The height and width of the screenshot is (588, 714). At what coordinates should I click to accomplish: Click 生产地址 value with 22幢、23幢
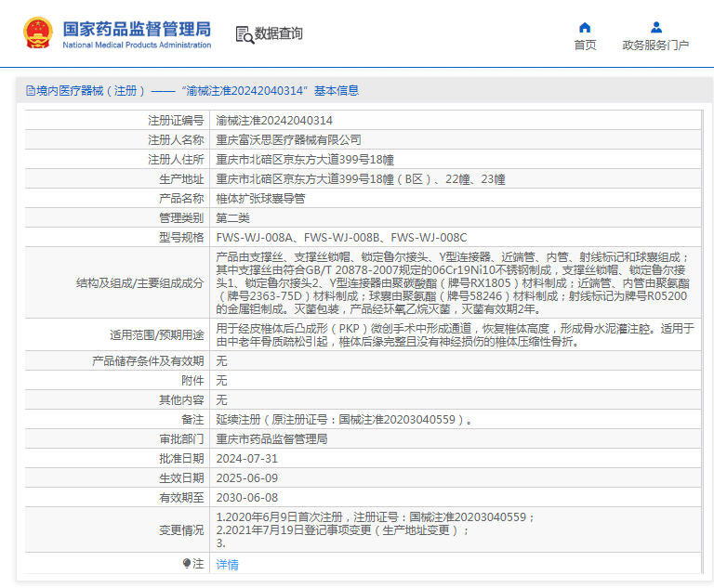[x=361, y=179]
